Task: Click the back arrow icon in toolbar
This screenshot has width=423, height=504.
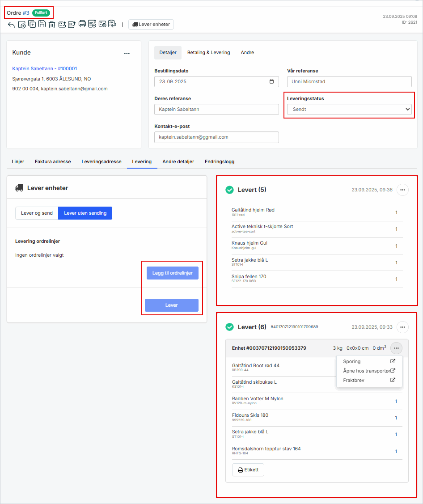Action: (x=12, y=25)
